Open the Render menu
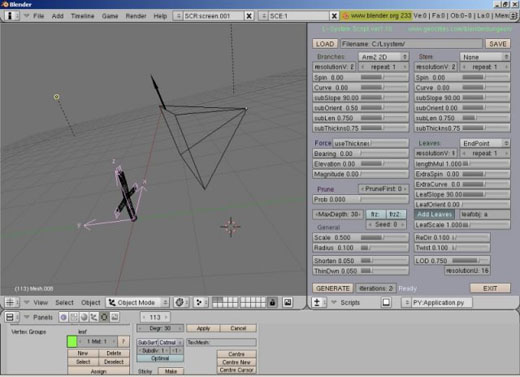The image size is (520, 377). point(136,16)
